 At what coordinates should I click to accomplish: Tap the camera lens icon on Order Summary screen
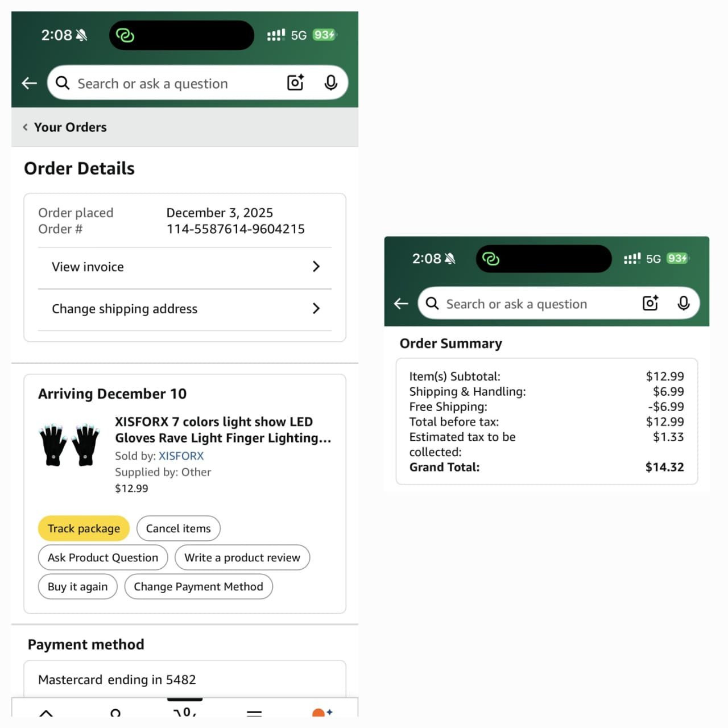pyautogui.click(x=650, y=303)
